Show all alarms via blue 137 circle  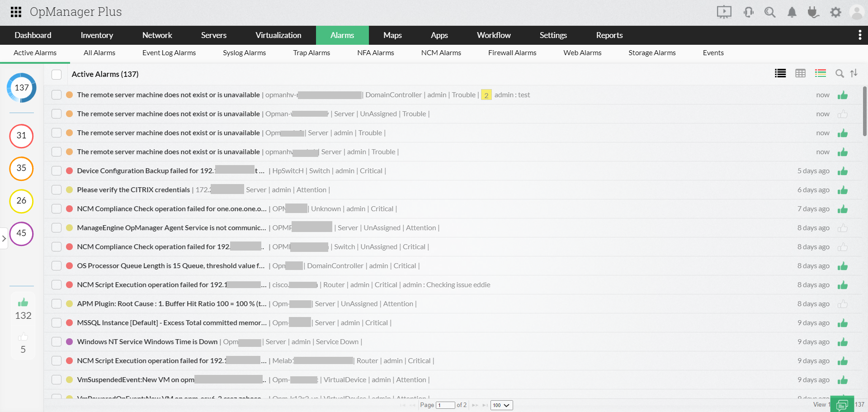(x=22, y=88)
